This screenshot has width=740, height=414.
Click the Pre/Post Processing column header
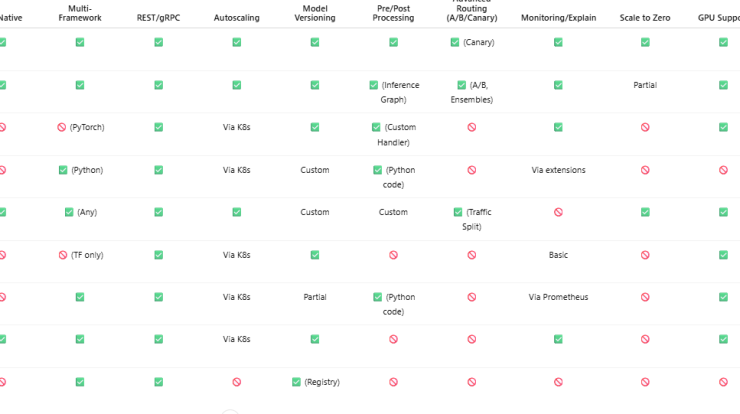(x=393, y=13)
